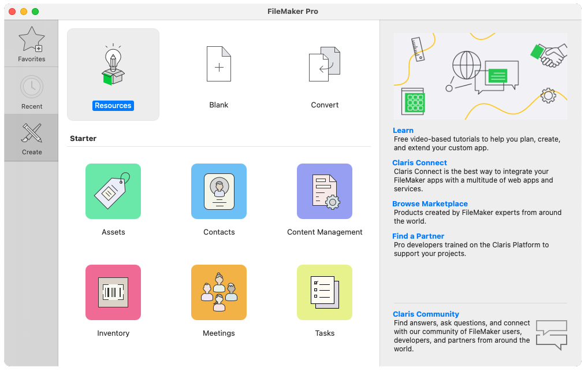This screenshot has height=371, width=588.
Task: Click the Convert label
Action: pos(325,105)
